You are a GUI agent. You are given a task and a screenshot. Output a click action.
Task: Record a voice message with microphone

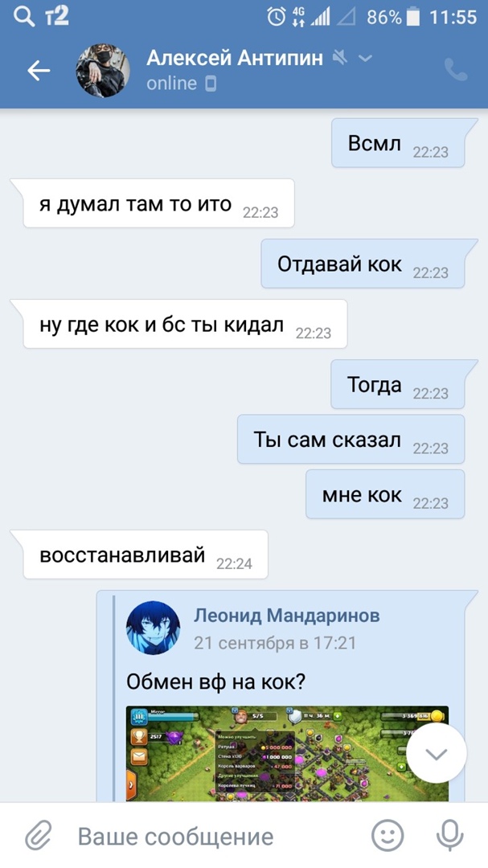[x=449, y=835]
